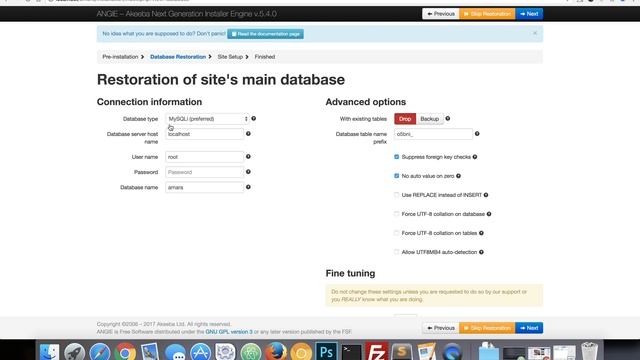Open Finder from the dock
Screen dimensions: 640x360
(49, 351)
